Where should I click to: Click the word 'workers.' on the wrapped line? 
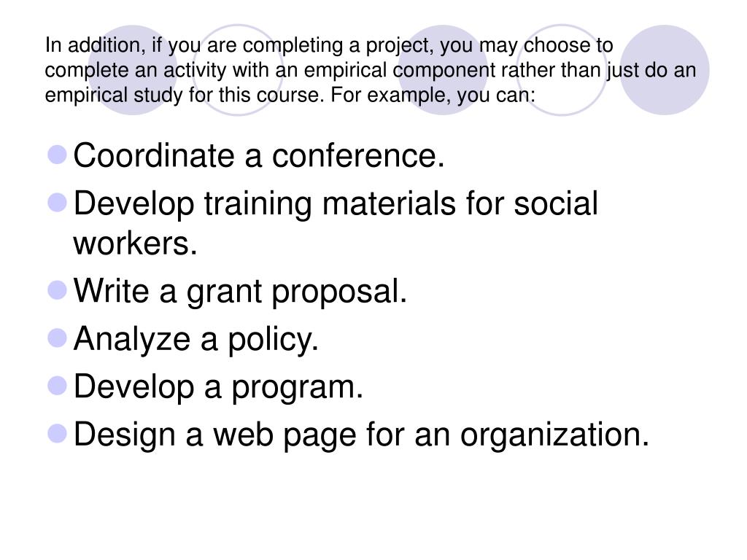(135, 244)
